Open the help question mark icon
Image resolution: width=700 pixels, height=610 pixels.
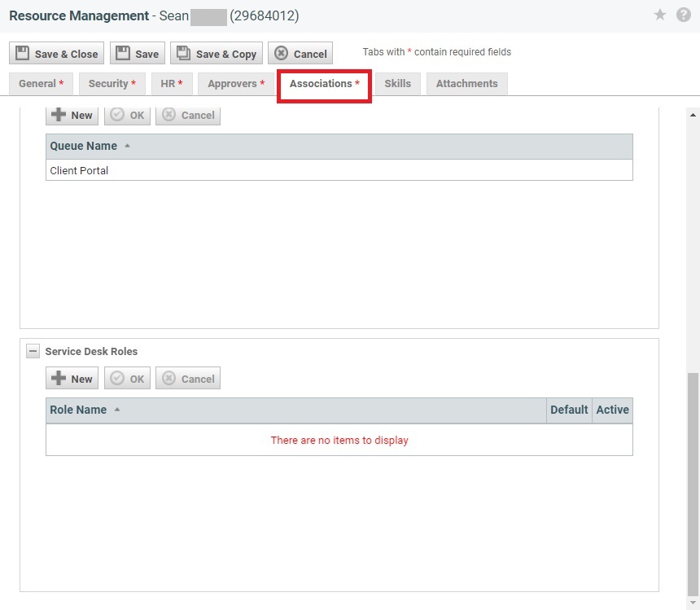coord(684,15)
